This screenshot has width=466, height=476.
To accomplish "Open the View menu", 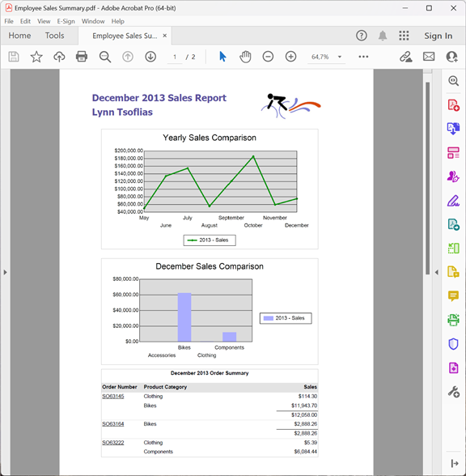I will click(x=44, y=21).
